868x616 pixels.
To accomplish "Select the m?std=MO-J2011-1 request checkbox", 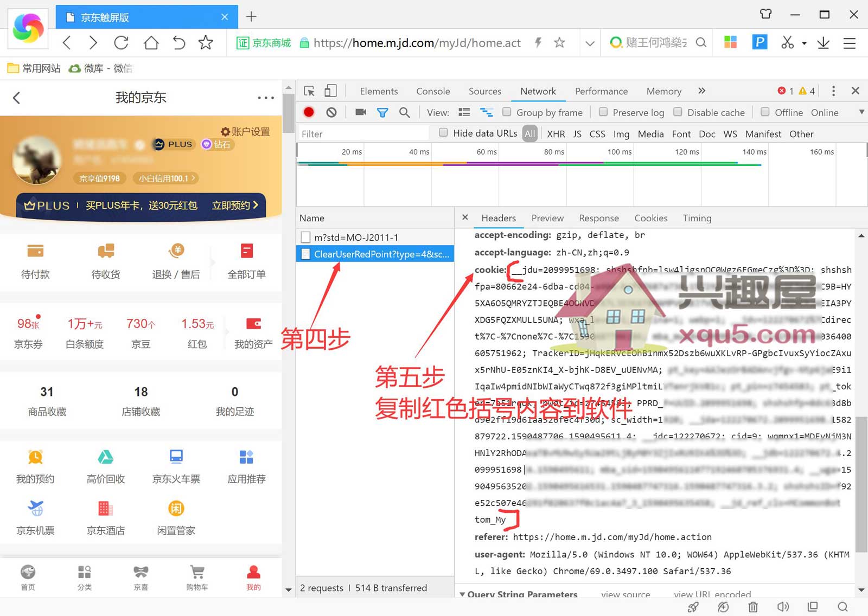I will [305, 237].
